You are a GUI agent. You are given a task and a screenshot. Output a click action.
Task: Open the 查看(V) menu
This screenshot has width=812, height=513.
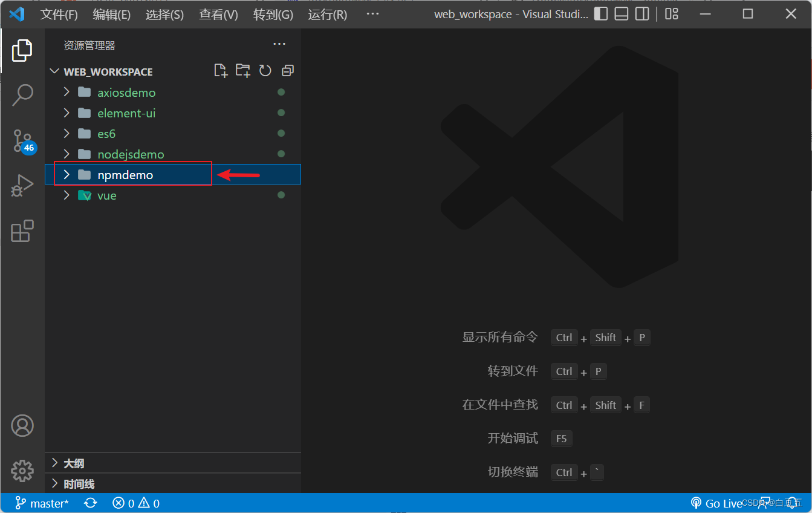click(218, 15)
